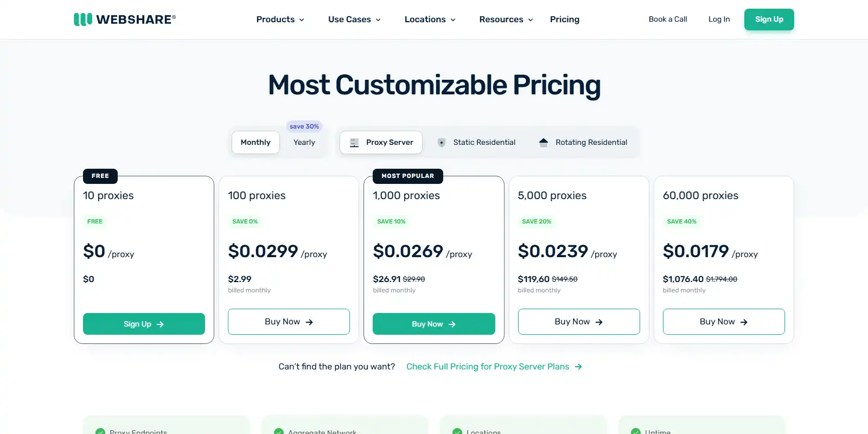The height and width of the screenshot is (434, 868).
Task: Click Sign Up button in header
Action: [769, 20]
